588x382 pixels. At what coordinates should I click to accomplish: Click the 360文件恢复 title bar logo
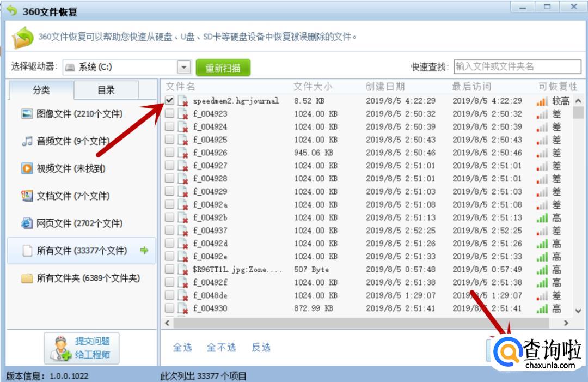12,11
